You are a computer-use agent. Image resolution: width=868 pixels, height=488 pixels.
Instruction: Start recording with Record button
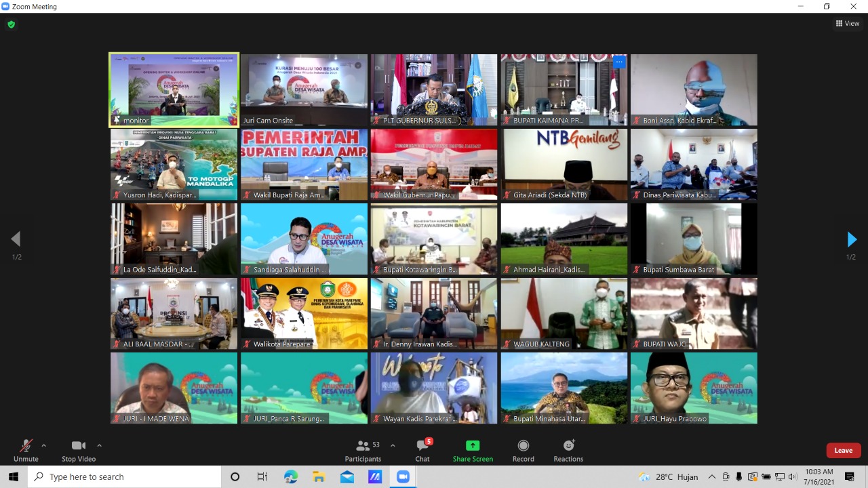[x=523, y=450]
